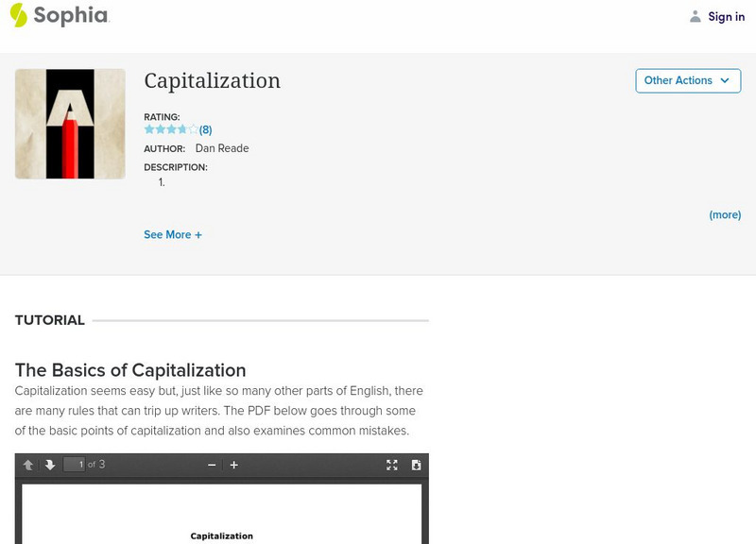The image size is (756, 544).
Task: Click the PDF page number field
Action: click(x=74, y=465)
